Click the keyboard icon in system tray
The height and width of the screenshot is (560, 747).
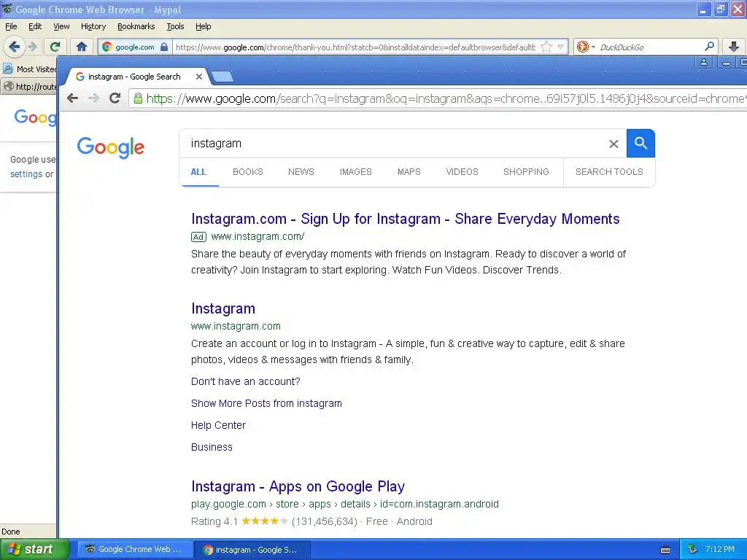pos(665,550)
